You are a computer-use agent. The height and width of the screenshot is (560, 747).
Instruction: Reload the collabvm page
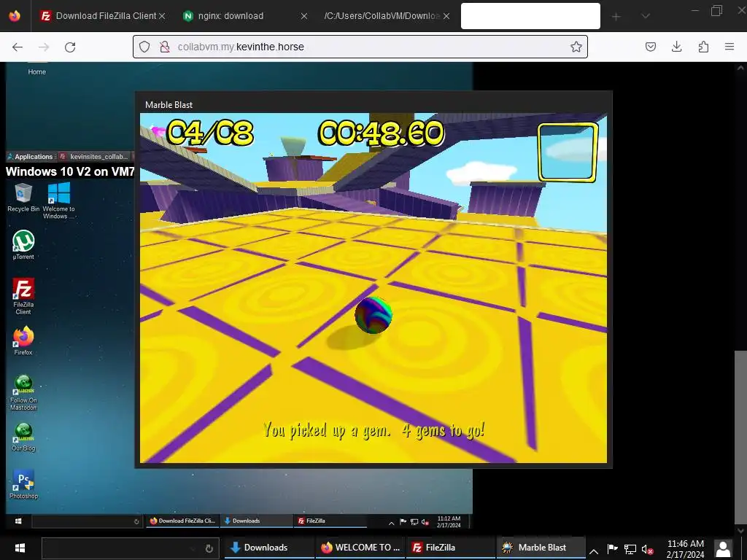coord(70,47)
